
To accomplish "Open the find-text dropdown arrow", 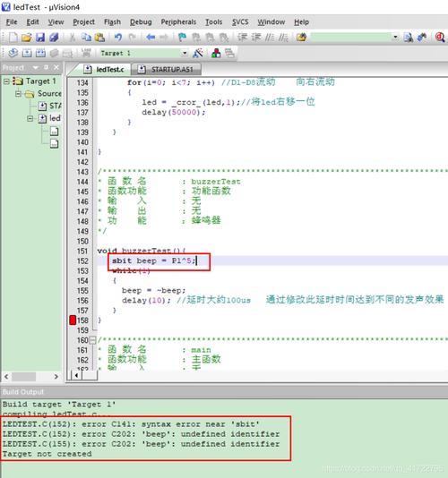I will [395, 38].
